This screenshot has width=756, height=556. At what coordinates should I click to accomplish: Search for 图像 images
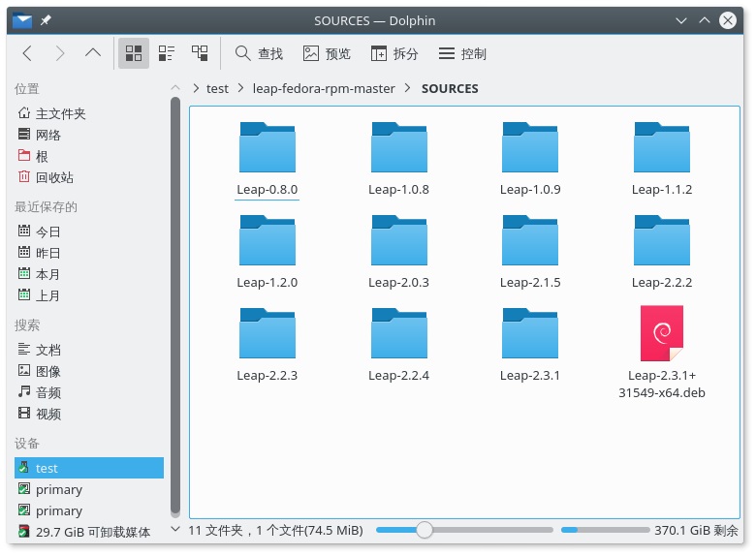(x=89, y=371)
